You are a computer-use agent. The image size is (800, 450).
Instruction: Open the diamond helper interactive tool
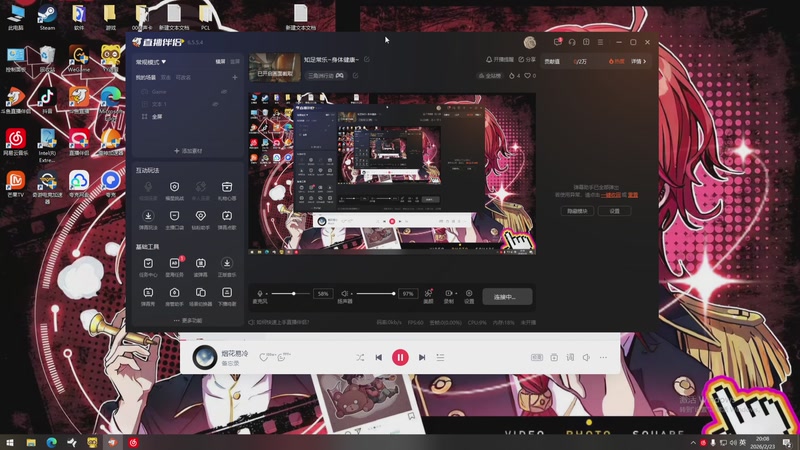point(201,220)
